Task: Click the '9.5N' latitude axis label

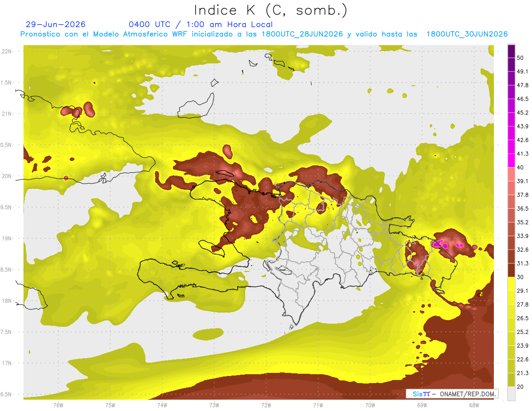Action: [7, 207]
